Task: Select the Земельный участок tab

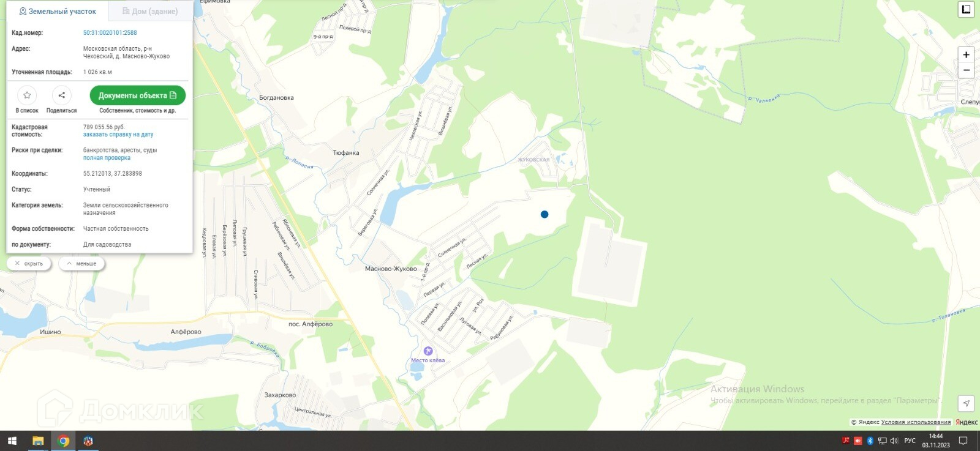Action: [58, 11]
